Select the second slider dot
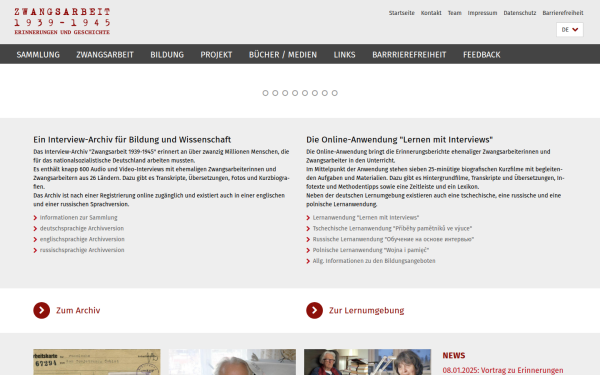 (275, 93)
